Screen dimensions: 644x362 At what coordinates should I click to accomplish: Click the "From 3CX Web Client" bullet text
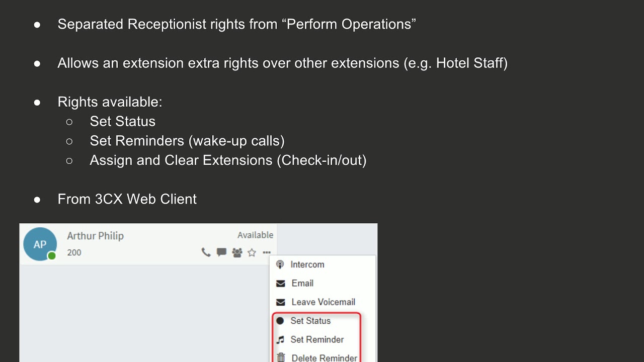coord(127,199)
